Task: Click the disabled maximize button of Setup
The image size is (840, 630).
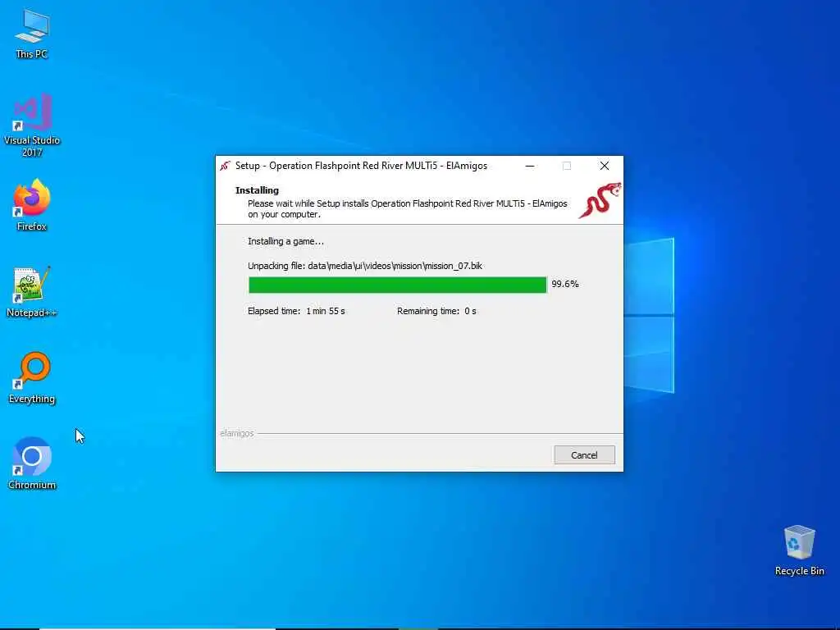Action: (567, 166)
